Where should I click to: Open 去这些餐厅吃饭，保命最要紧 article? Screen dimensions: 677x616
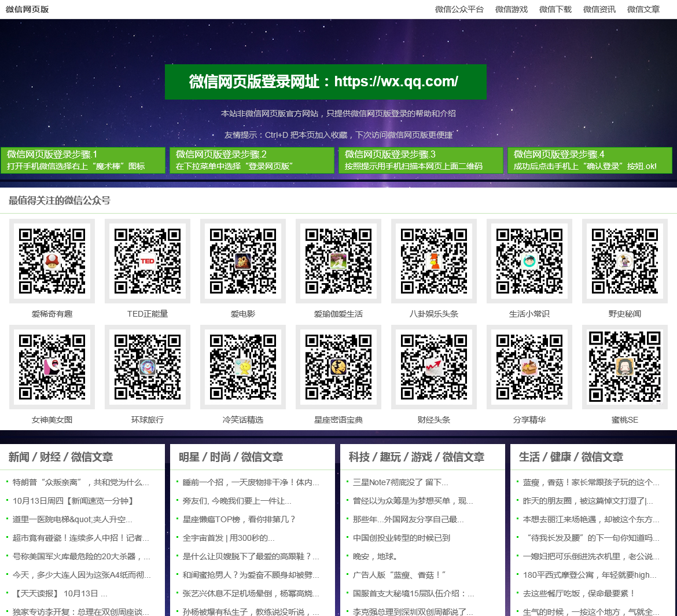[x=579, y=594]
